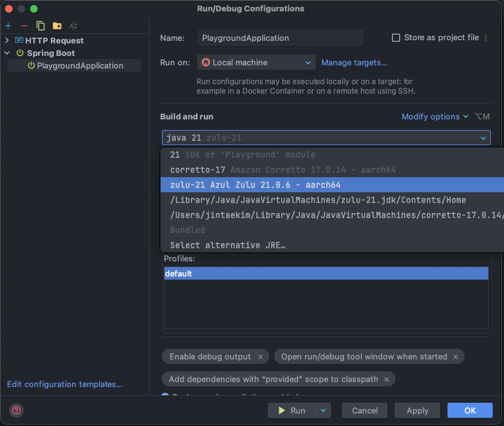Click the add new configuration plus icon
The width and height of the screenshot is (504, 426).
8,26
